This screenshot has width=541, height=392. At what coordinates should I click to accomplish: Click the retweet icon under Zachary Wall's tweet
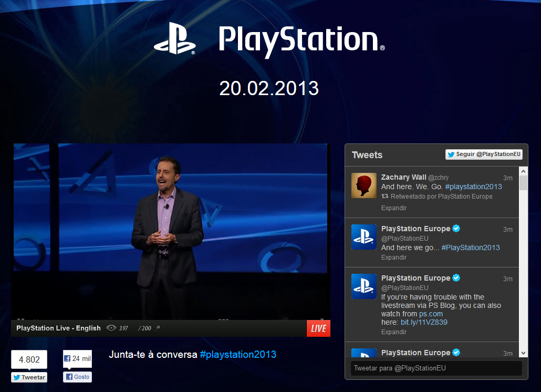coord(385,197)
